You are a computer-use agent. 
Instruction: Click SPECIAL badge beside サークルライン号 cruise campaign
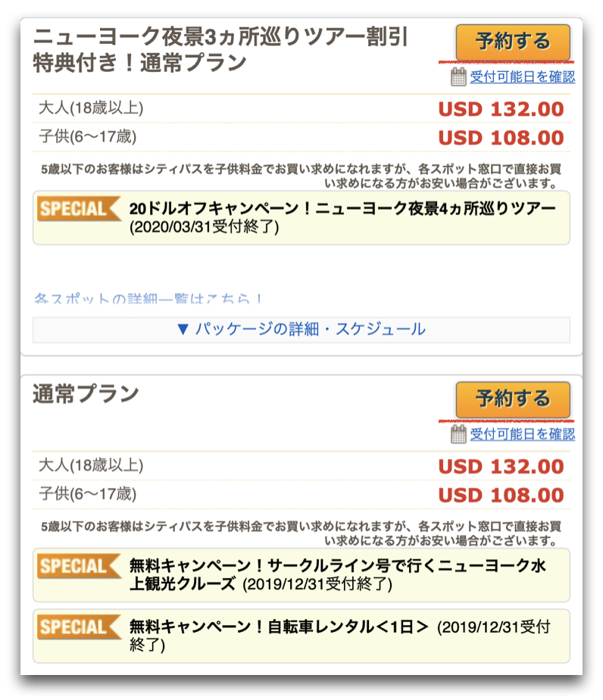tap(79, 566)
